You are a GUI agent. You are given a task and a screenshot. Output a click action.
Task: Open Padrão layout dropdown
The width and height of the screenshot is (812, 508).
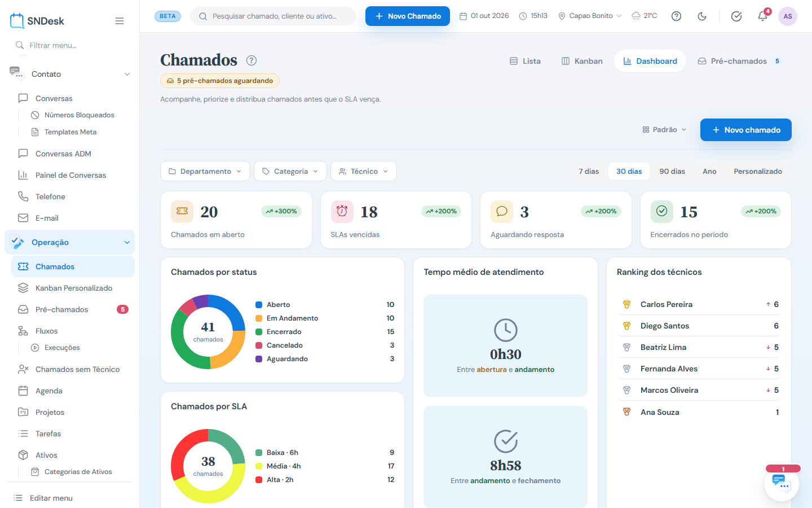coord(664,130)
